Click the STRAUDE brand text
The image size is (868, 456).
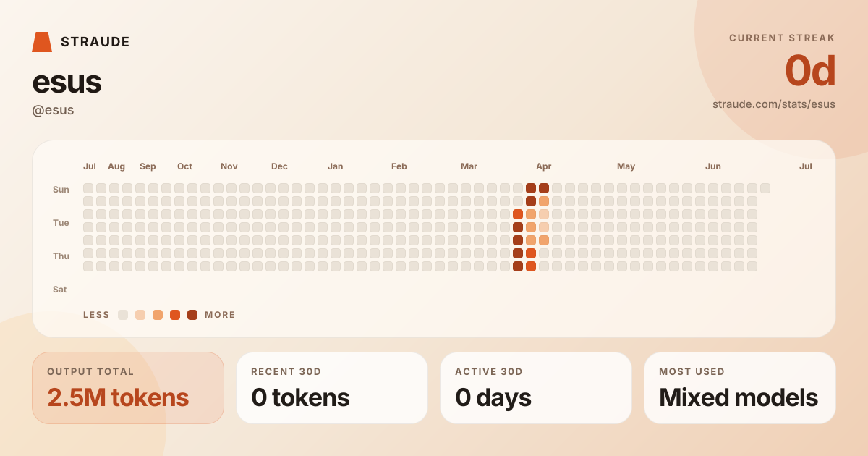pos(95,42)
